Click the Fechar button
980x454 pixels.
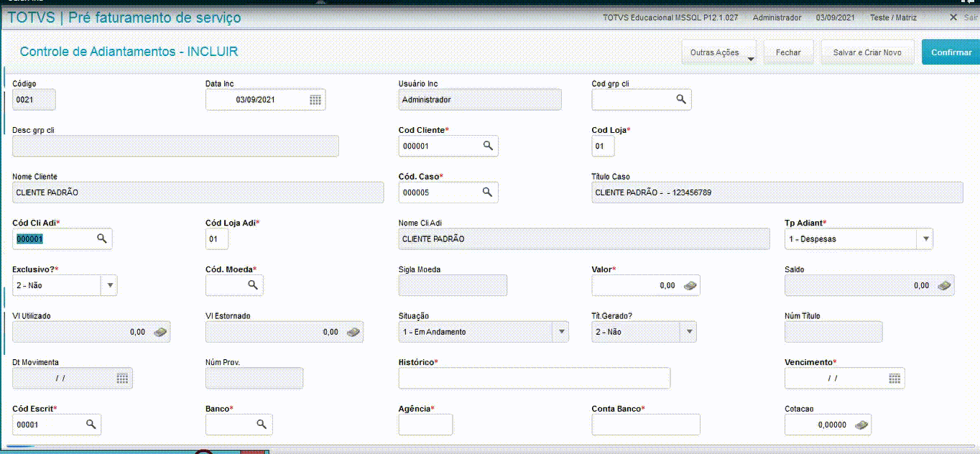coord(788,52)
